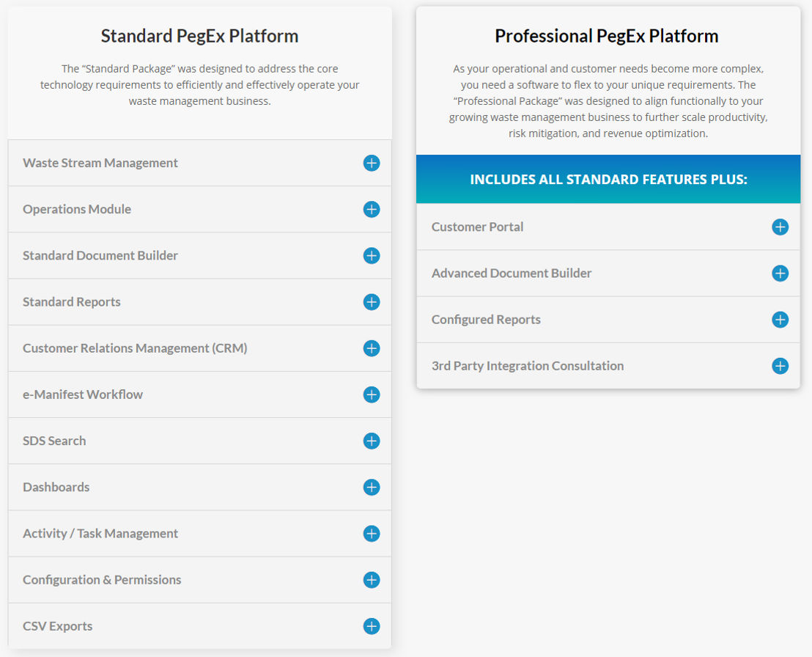The width and height of the screenshot is (812, 657).
Task: Click 3rd Party Integration Consultation label
Action: click(x=527, y=366)
